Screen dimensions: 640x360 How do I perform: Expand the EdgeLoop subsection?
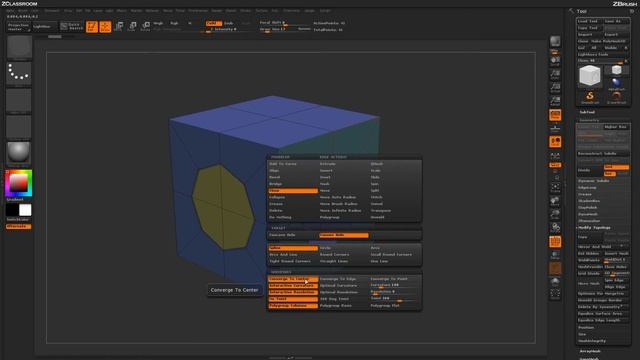[587, 187]
